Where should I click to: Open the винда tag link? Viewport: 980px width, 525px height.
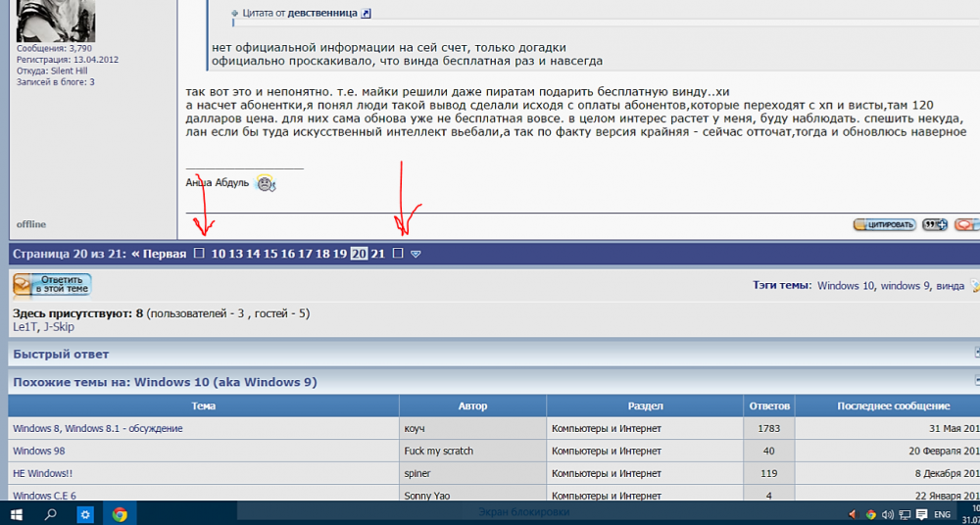click(949, 286)
